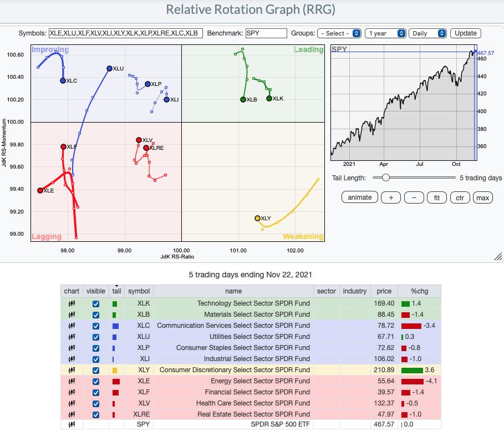Hide XLRE from the graph

point(96,414)
